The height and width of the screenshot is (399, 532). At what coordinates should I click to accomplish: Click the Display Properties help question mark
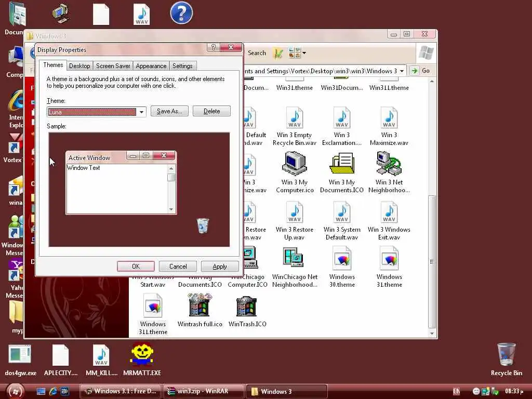(214, 47)
